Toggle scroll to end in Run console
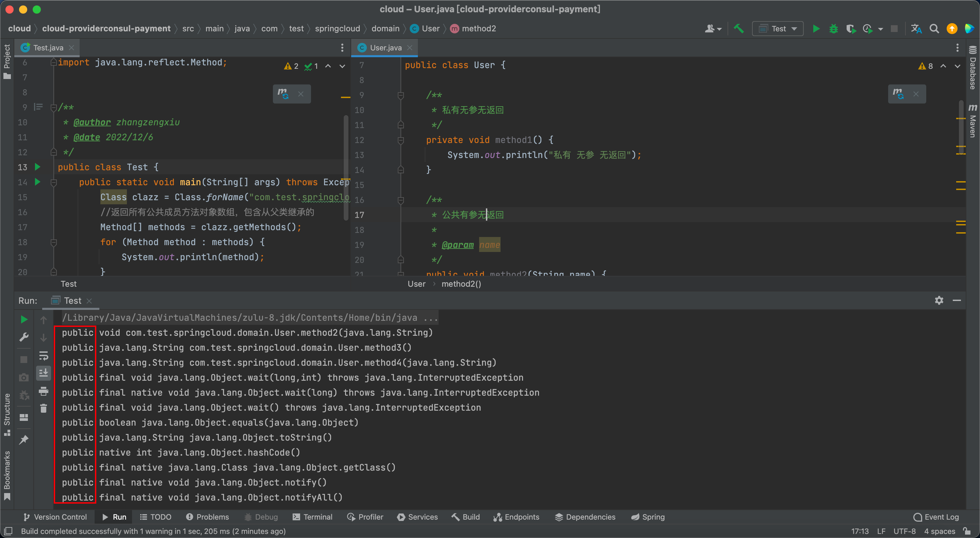980x538 pixels. [43, 373]
